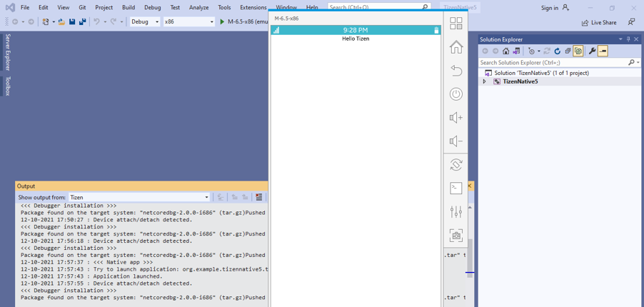
Task: Open the Debug configuration dropdown
Action: tap(145, 21)
